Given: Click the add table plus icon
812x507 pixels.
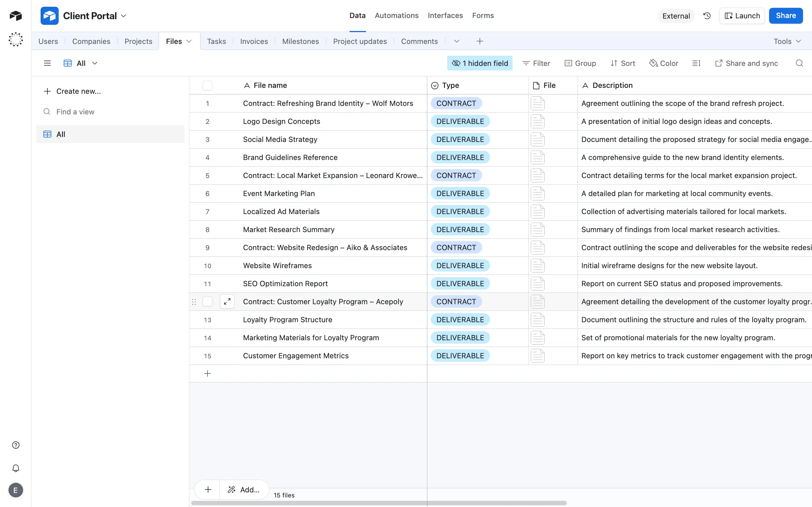Looking at the screenshot, I should point(480,41).
